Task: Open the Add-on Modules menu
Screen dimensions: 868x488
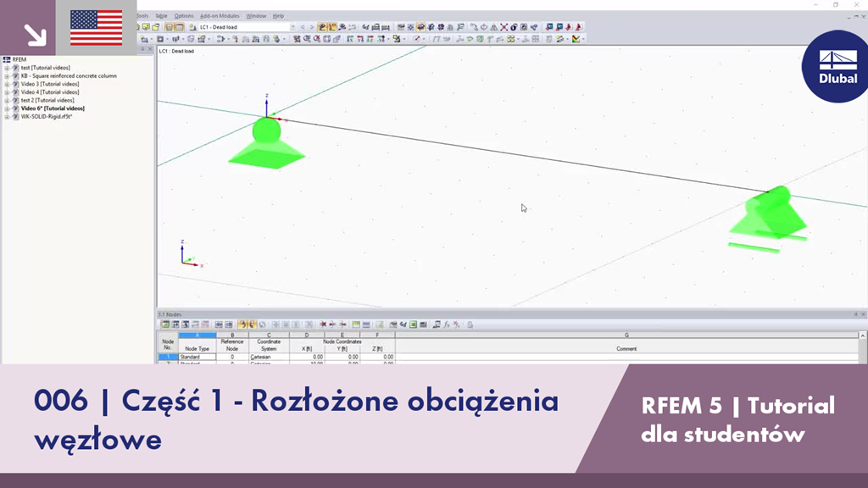Action: pos(220,16)
